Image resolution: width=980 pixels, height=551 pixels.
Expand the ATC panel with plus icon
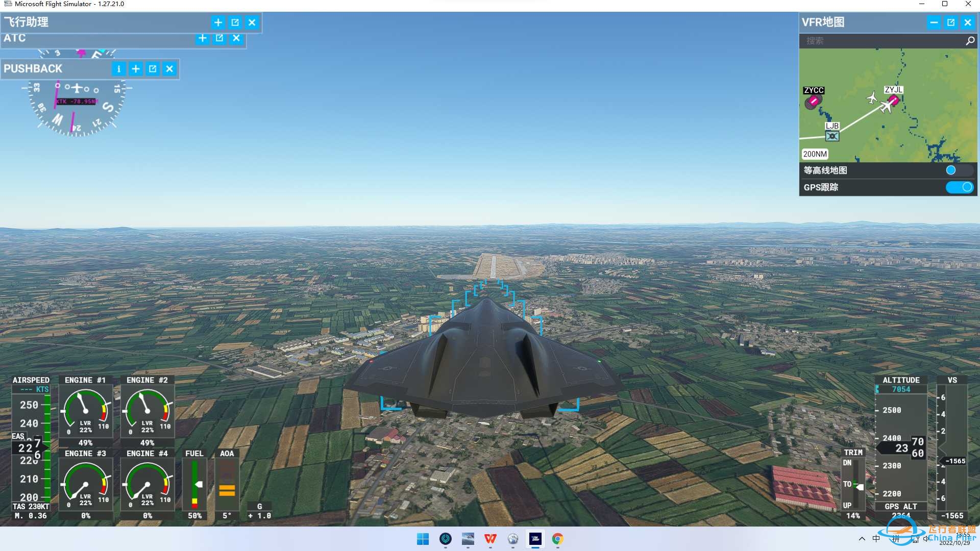coord(202,38)
